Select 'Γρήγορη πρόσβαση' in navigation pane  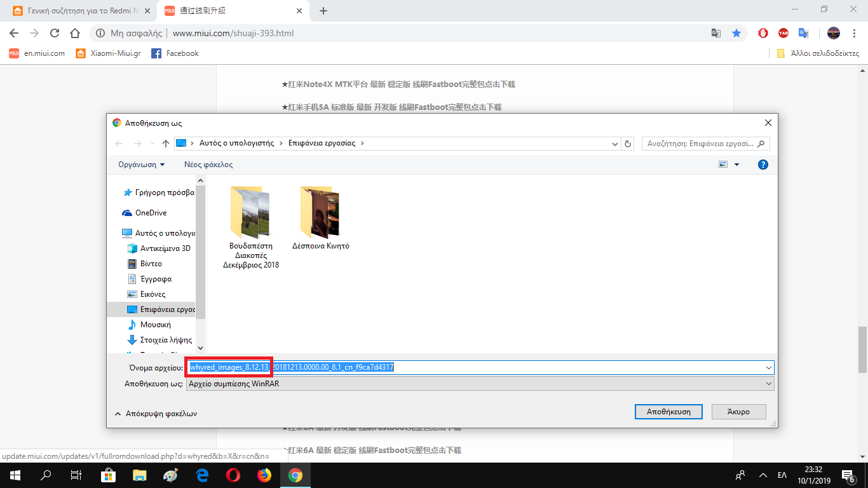pyautogui.click(x=158, y=193)
